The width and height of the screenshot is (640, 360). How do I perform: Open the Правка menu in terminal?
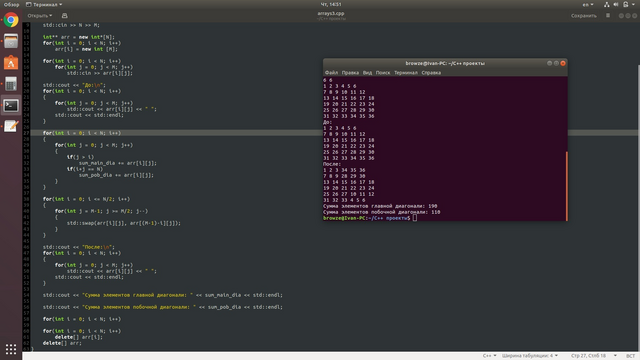pos(350,73)
